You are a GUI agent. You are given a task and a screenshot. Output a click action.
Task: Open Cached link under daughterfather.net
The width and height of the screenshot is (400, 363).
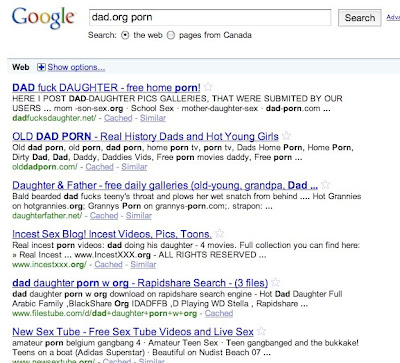click(104, 216)
